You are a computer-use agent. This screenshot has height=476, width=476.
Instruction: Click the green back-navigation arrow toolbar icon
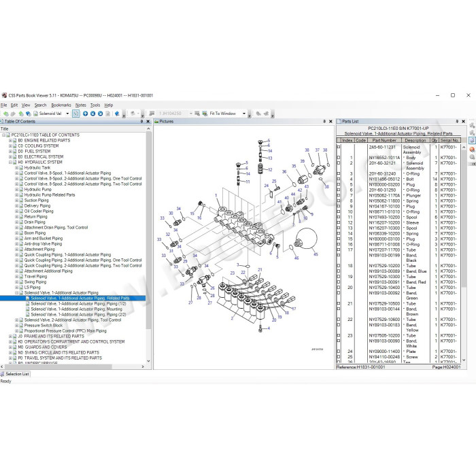tap(5, 114)
